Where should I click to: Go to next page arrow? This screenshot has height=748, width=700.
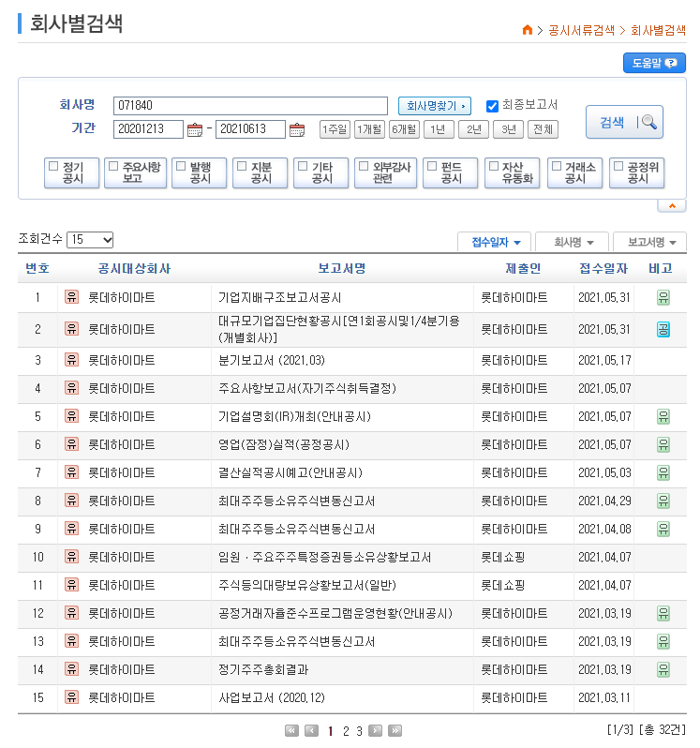tap(375, 731)
